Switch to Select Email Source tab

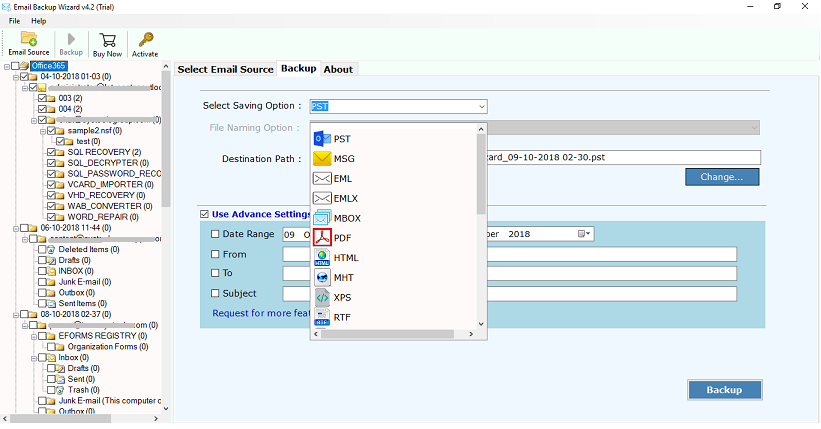pyautogui.click(x=225, y=70)
